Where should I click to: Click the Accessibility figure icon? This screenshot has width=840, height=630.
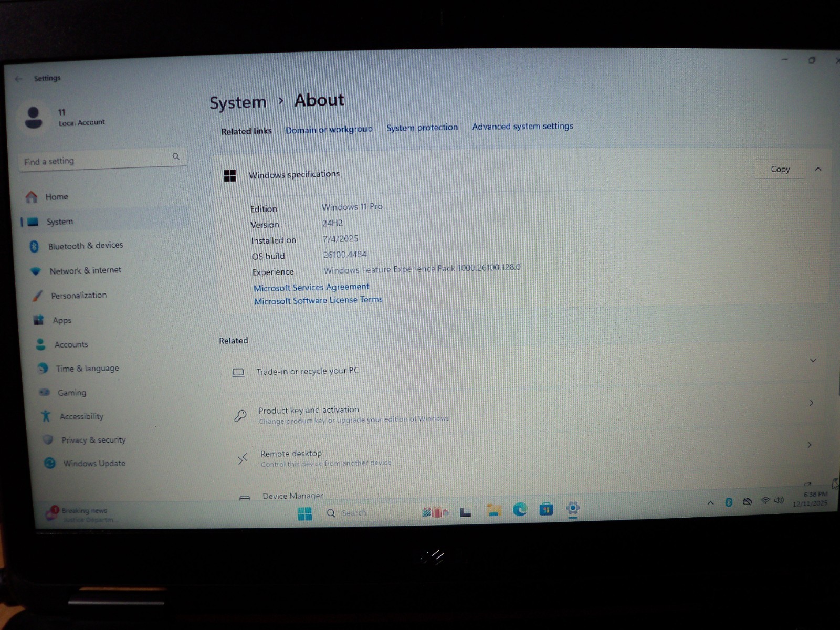point(46,416)
